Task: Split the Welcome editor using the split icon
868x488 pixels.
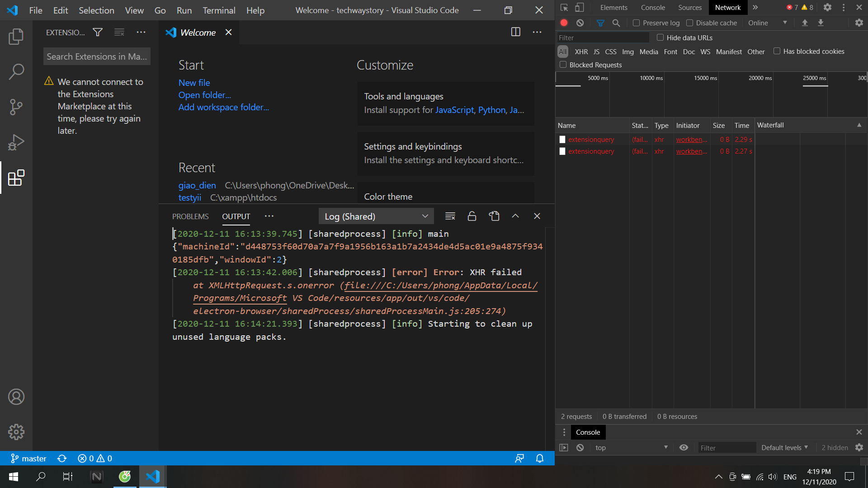Action: coord(516,32)
